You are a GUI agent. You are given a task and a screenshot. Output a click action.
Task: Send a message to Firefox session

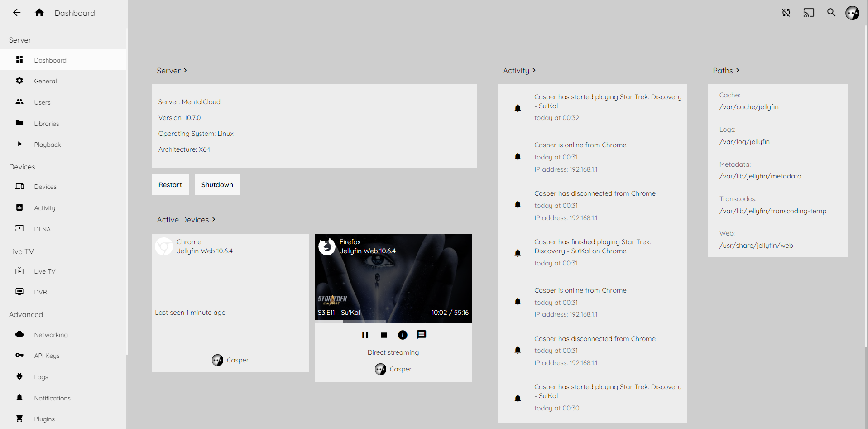point(422,335)
